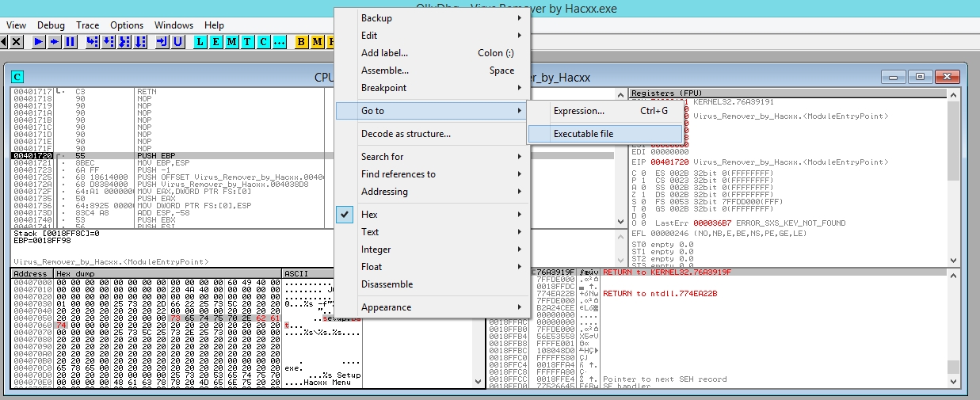Viewport: 980px width, 400px height.
Task: Choose Expression... in the Go to submenu
Action: coord(606,111)
